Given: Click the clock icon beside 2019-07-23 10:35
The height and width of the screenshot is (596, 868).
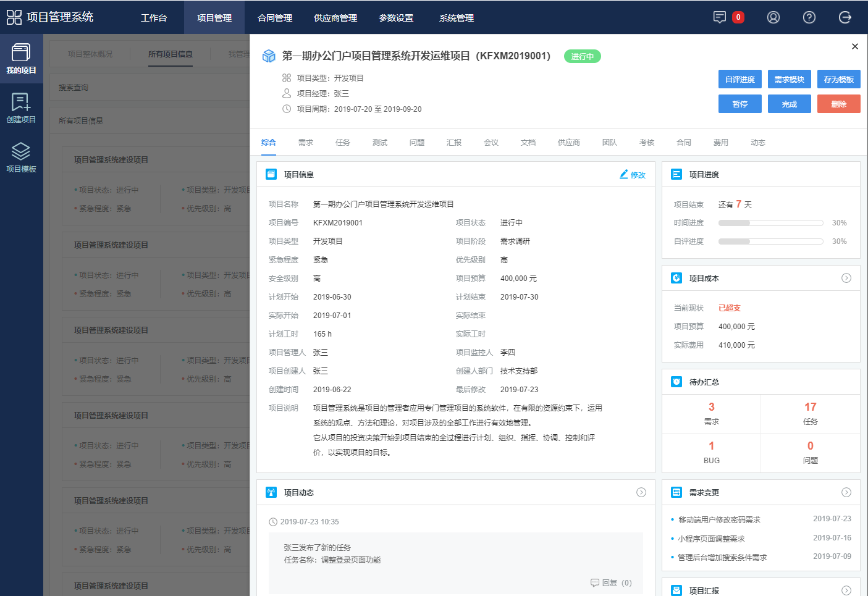Looking at the screenshot, I should click(x=273, y=522).
